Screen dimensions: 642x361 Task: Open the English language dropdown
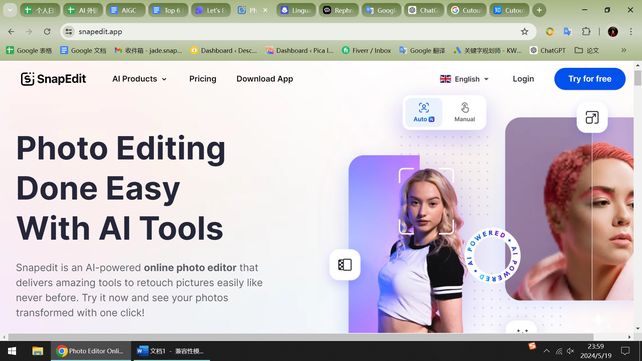[x=464, y=79]
